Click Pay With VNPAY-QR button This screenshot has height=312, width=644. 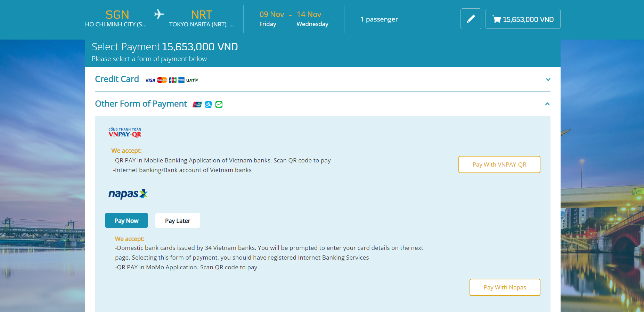(x=499, y=165)
